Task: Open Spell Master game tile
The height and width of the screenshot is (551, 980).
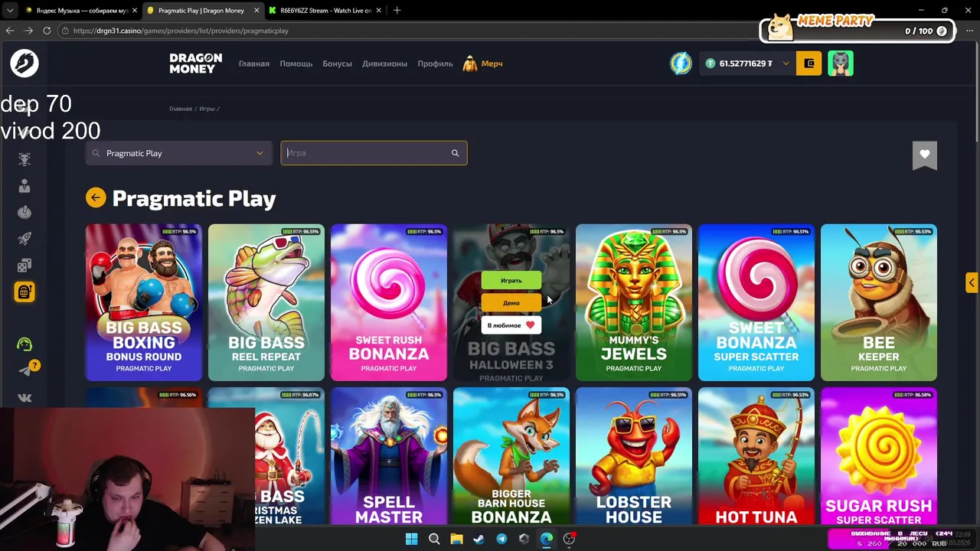Action: click(x=389, y=456)
